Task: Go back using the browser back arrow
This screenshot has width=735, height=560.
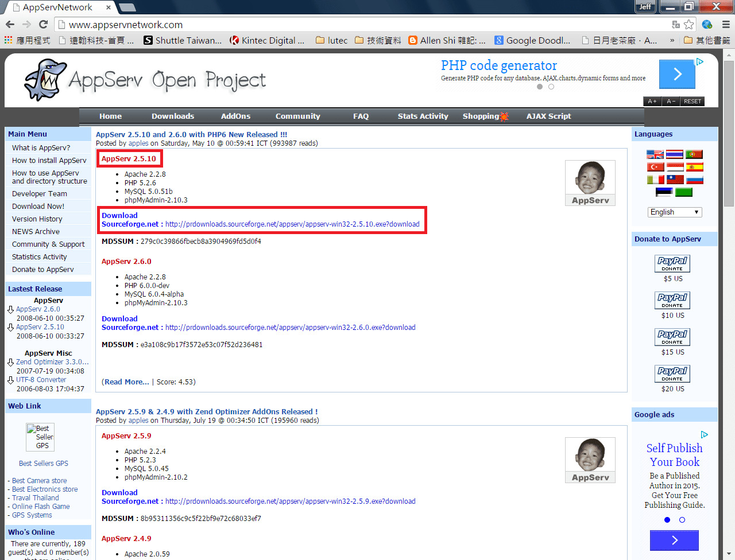Action: pyautogui.click(x=10, y=24)
